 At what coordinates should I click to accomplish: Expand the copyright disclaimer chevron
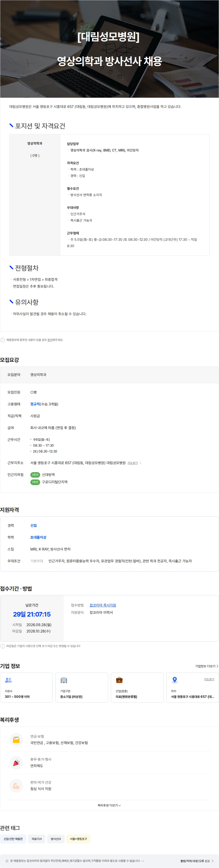point(143,860)
